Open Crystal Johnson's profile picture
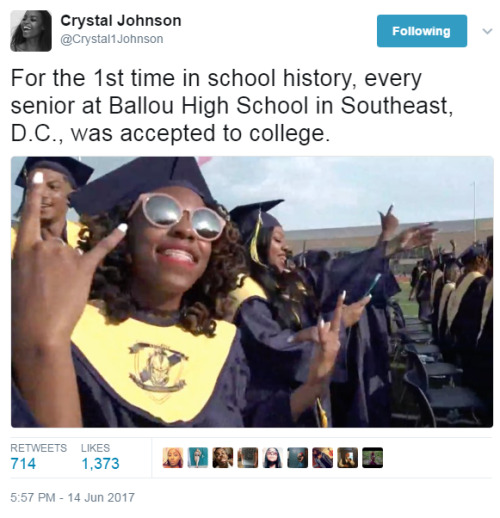The height and width of the screenshot is (518, 500). coord(31,31)
